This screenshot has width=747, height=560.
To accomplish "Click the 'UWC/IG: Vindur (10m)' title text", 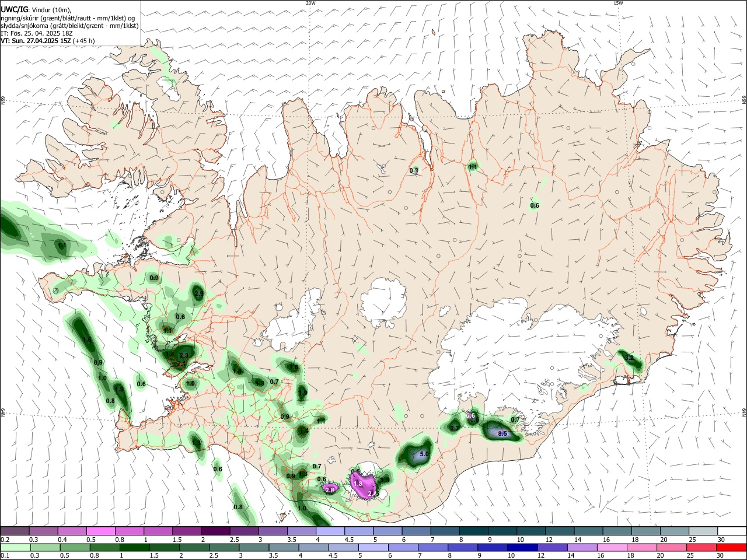I will (x=36, y=9).
